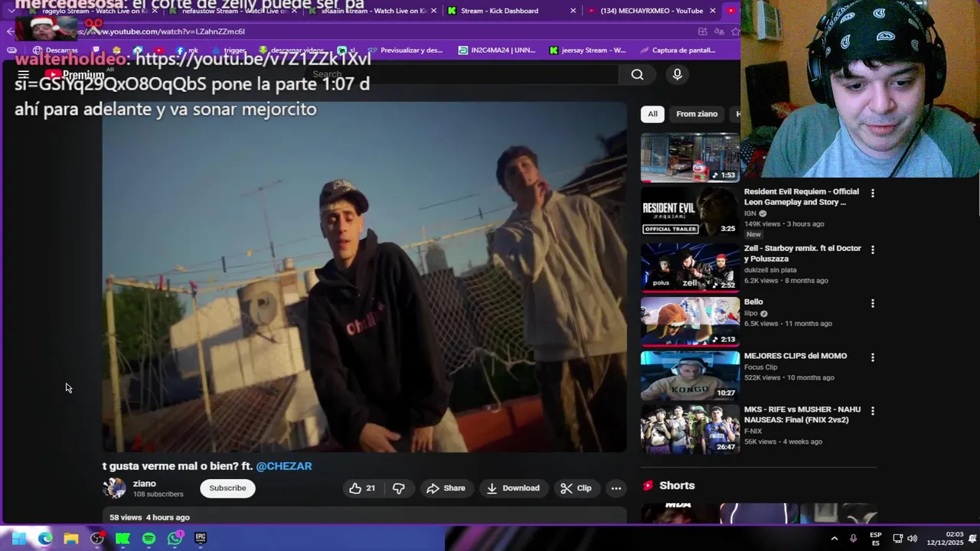Open the ziano channel name link

click(144, 484)
